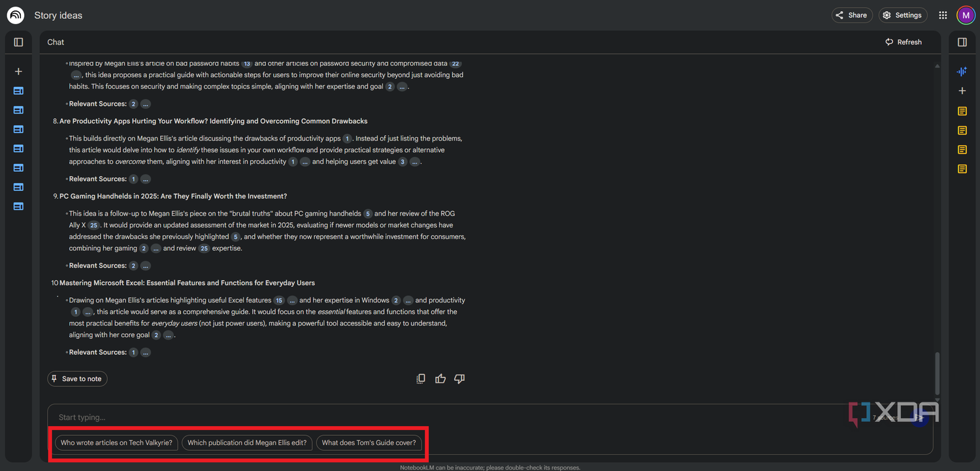
Task: Open citation 15 after 'useful Excel features'
Action: click(279, 300)
